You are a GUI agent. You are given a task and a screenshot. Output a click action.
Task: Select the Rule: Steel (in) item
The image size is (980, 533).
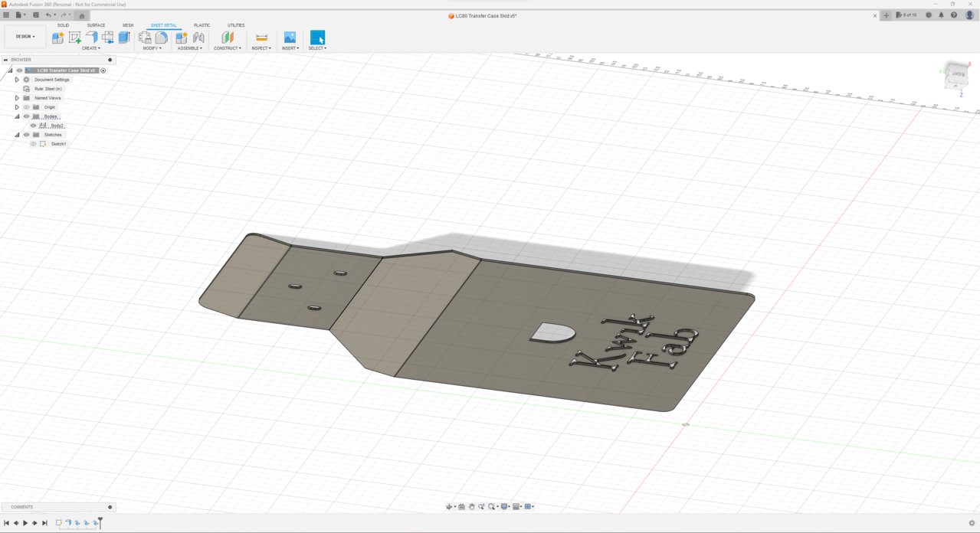tap(48, 89)
